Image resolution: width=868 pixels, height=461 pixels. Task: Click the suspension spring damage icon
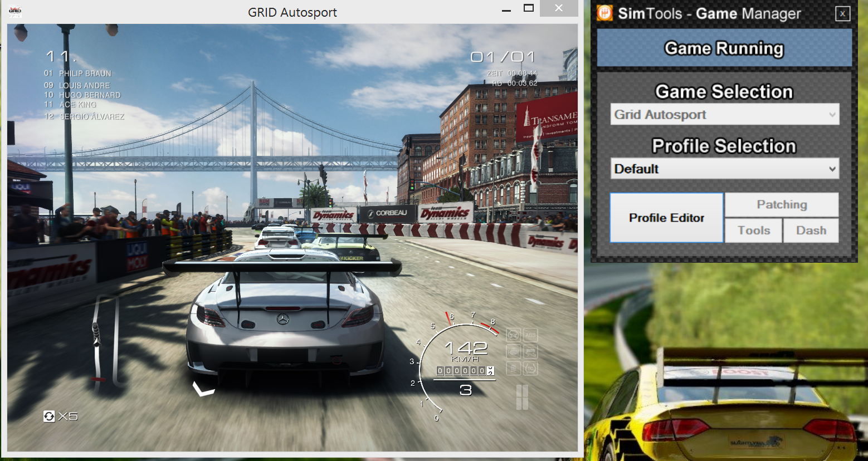(514, 368)
